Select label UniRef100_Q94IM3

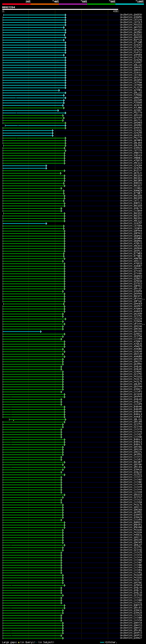pyautogui.click(x=131, y=37)
